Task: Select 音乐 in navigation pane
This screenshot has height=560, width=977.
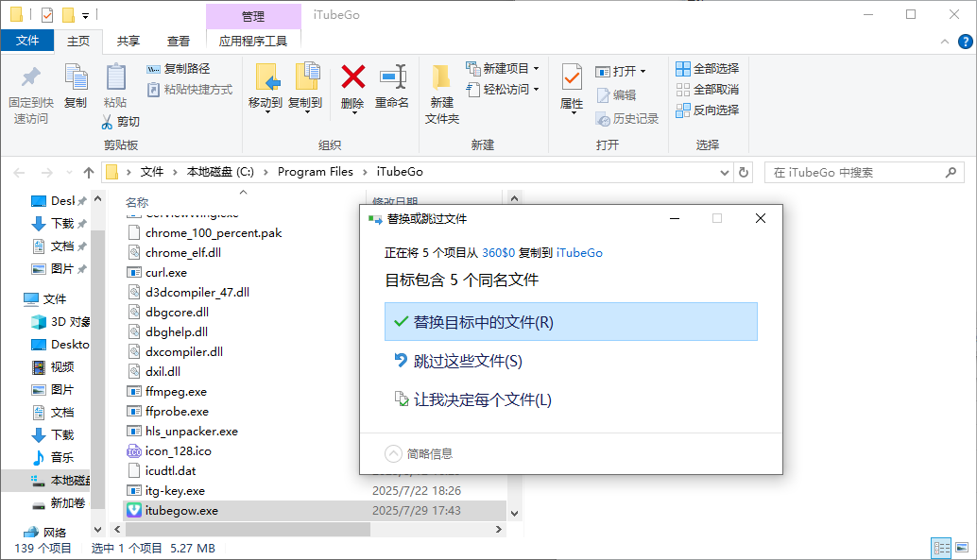Action: point(54,457)
